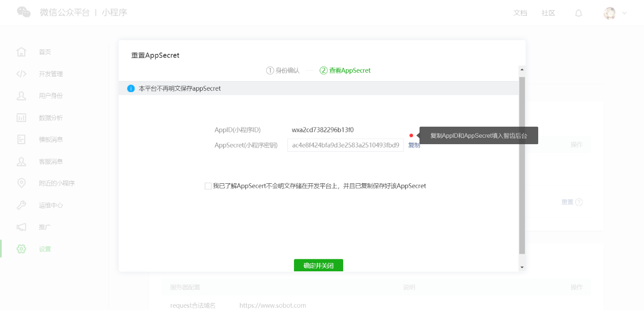Click the AppSecret value input field

click(x=345, y=145)
